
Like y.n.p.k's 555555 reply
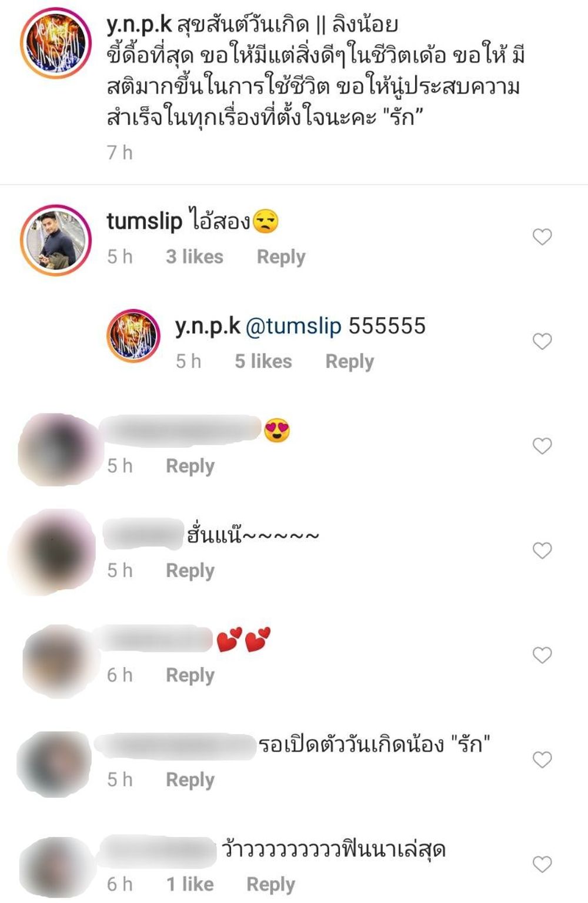click(542, 341)
